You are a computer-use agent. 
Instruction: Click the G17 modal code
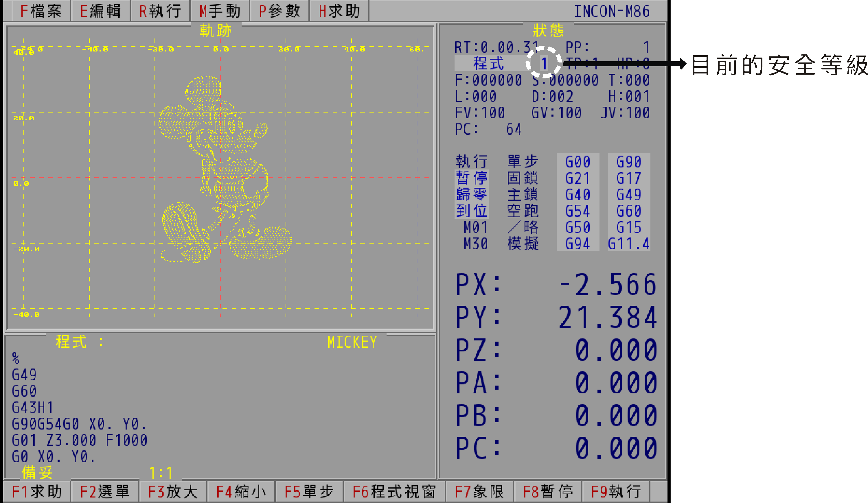[x=629, y=178]
